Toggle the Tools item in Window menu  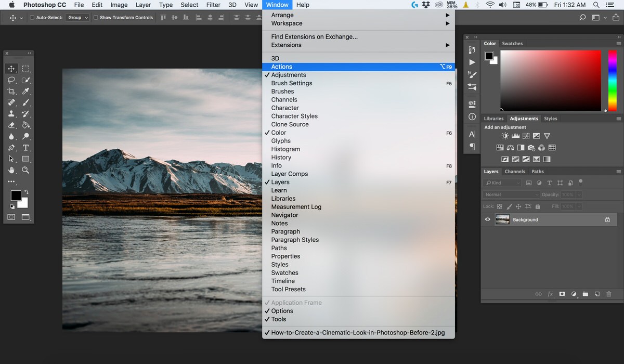[358, 319]
